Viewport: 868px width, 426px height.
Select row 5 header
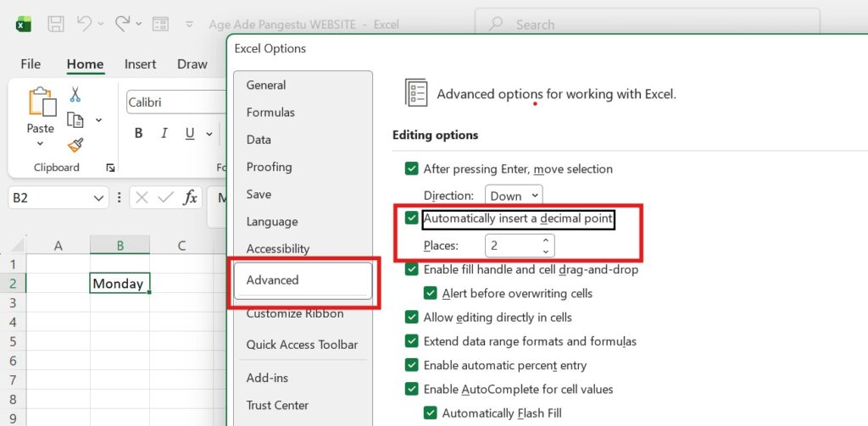point(14,341)
